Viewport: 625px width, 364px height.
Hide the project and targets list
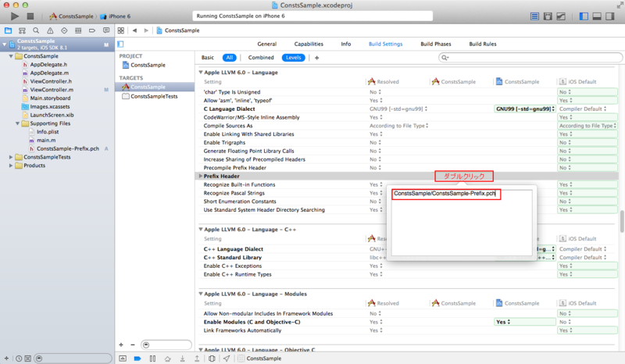(120, 44)
